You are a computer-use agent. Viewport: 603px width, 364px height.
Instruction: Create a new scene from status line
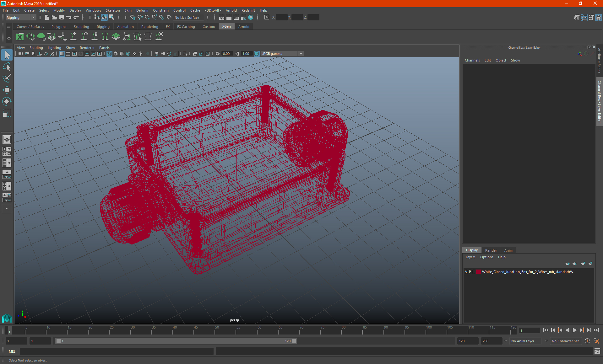click(x=47, y=18)
